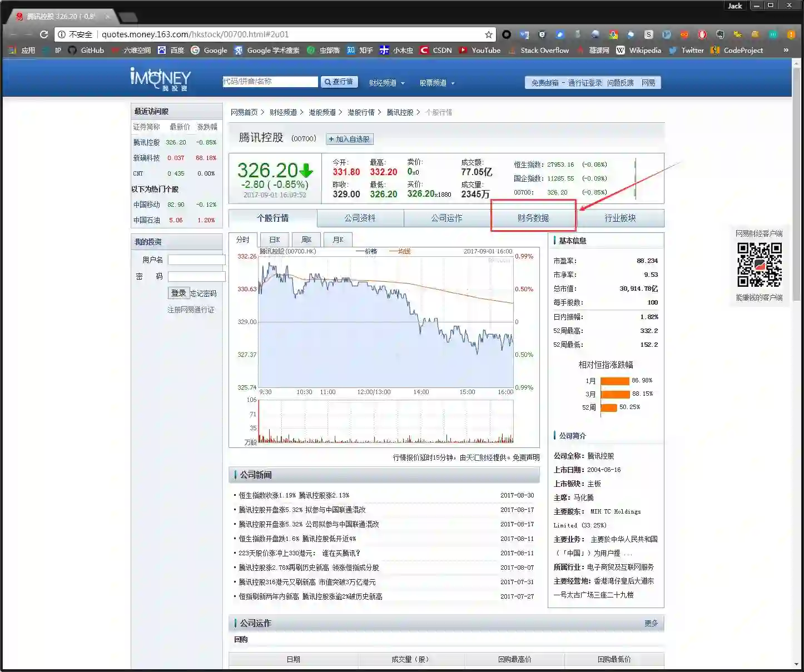Open the 注册网易通行证 link

[191, 310]
